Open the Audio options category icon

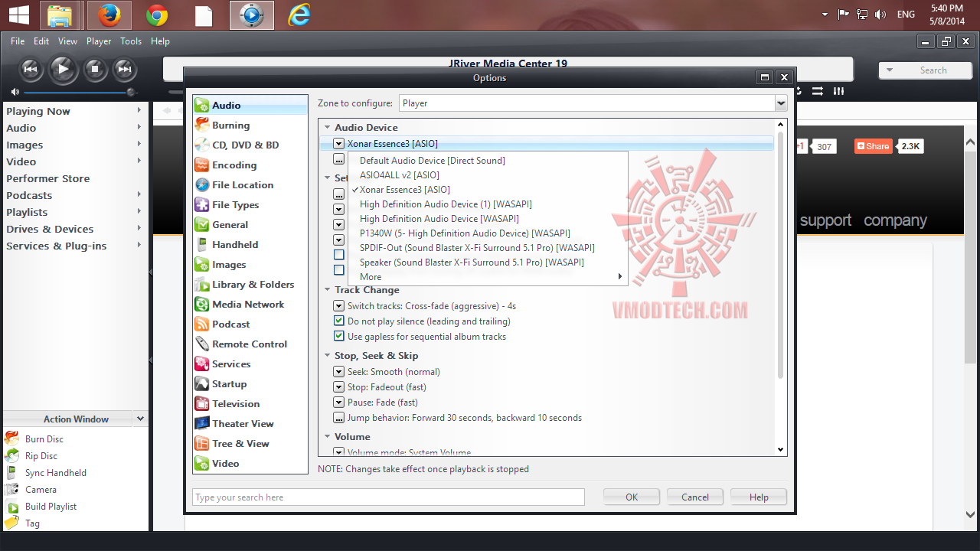click(202, 105)
